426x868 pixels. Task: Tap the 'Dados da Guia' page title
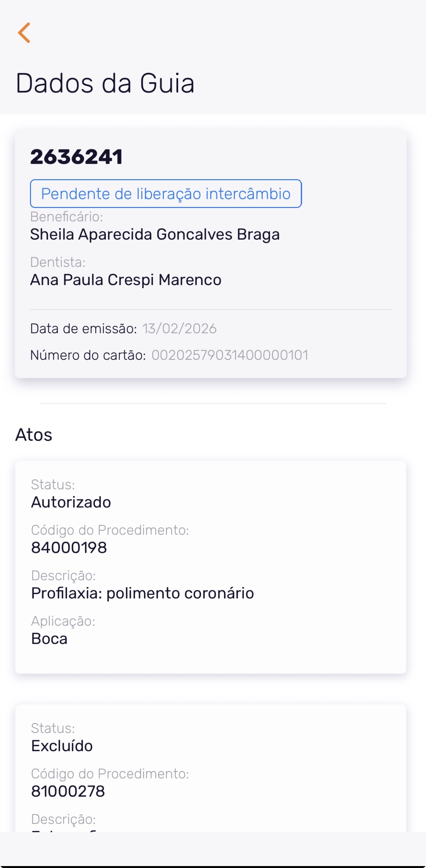click(105, 83)
